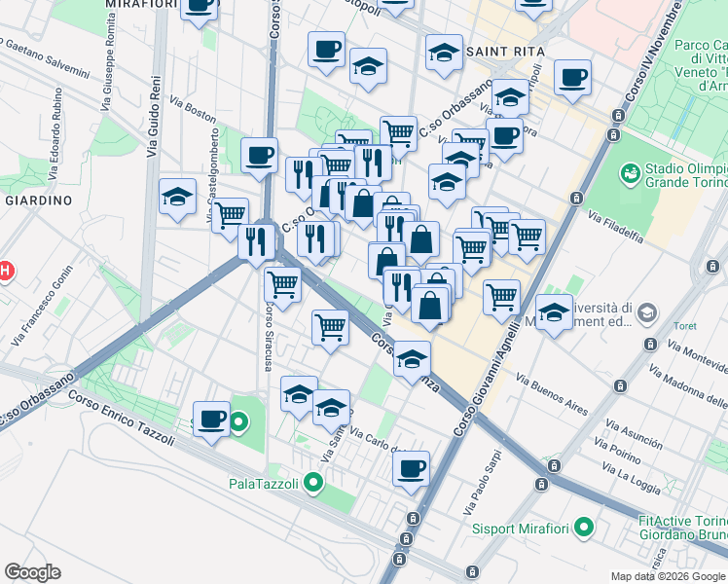Viewport: 728px width, 584px height.
Task: Click the Corso Enrico Tazzoli street label
Action: (x=122, y=418)
